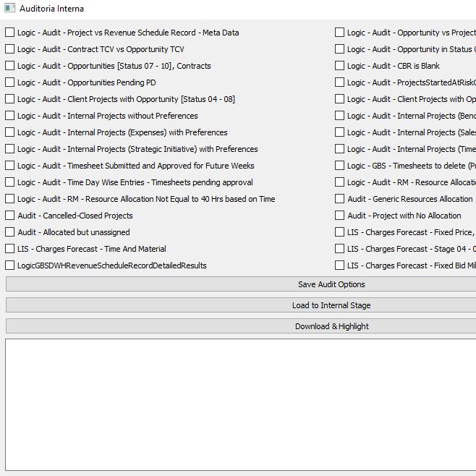Tick Audit - Project with No Allocation

340,216
